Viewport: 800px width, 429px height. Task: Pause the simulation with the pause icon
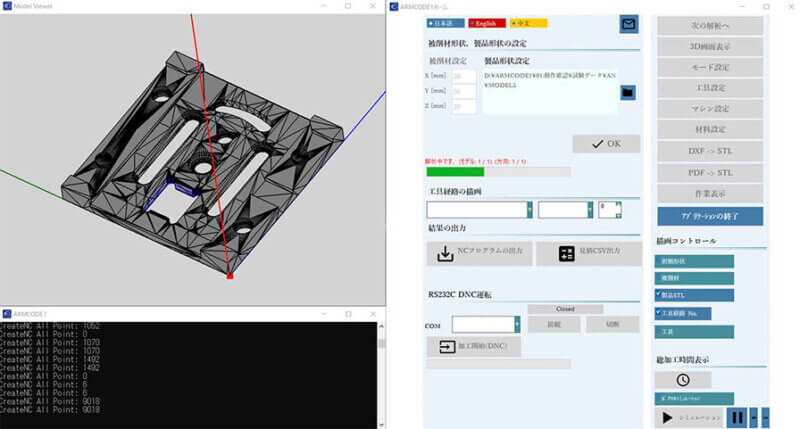tap(737, 417)
